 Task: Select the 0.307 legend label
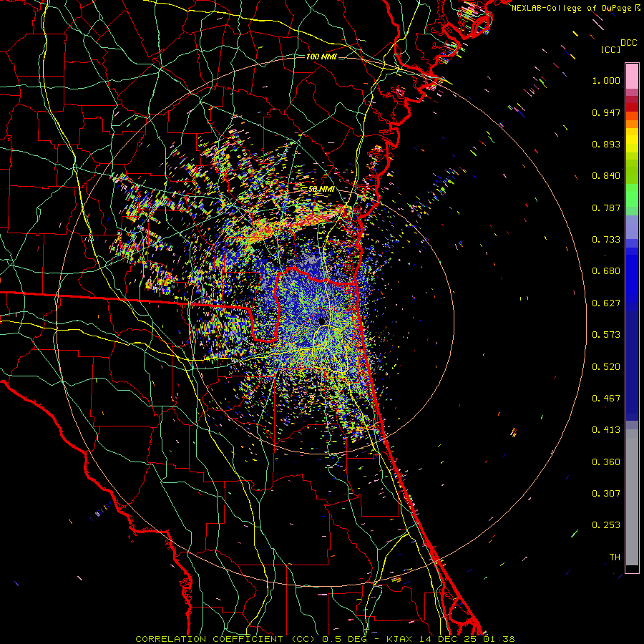click(606, 494)
